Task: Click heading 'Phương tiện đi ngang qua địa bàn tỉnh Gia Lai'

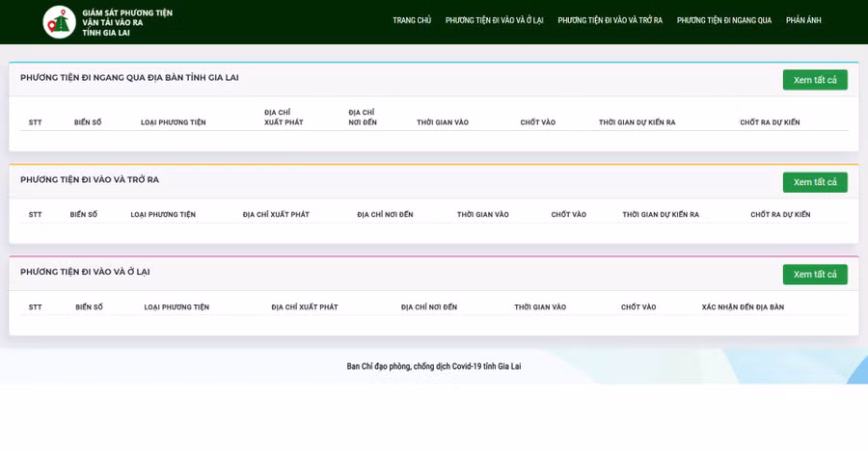Action: pyautogui.click(x=129, y=78)
